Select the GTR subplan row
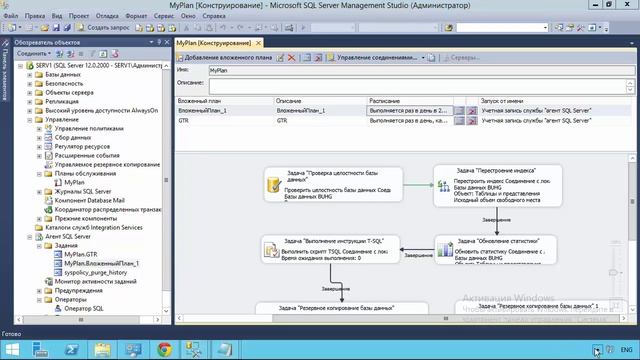Screen dimensions: 640x360 tap(403, 120)
